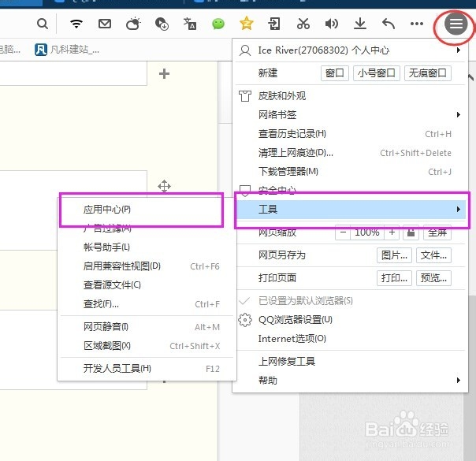Select 查找(F)... in submenu
476x461 pixels.
point(147,304)
